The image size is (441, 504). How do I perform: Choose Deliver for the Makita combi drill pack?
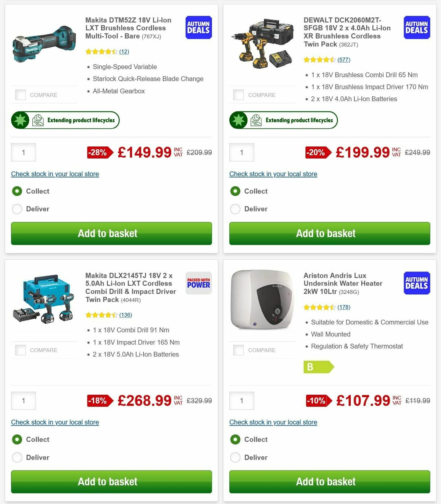pos(17,457)
